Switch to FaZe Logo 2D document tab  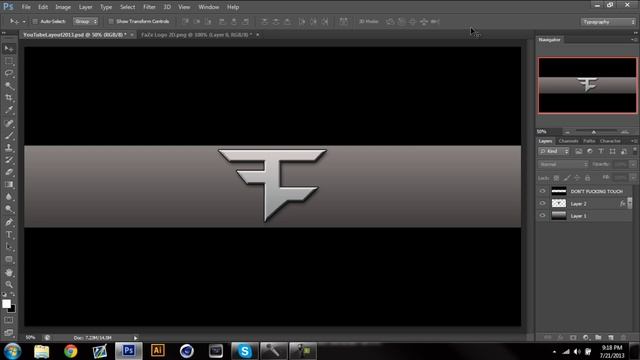197,35
